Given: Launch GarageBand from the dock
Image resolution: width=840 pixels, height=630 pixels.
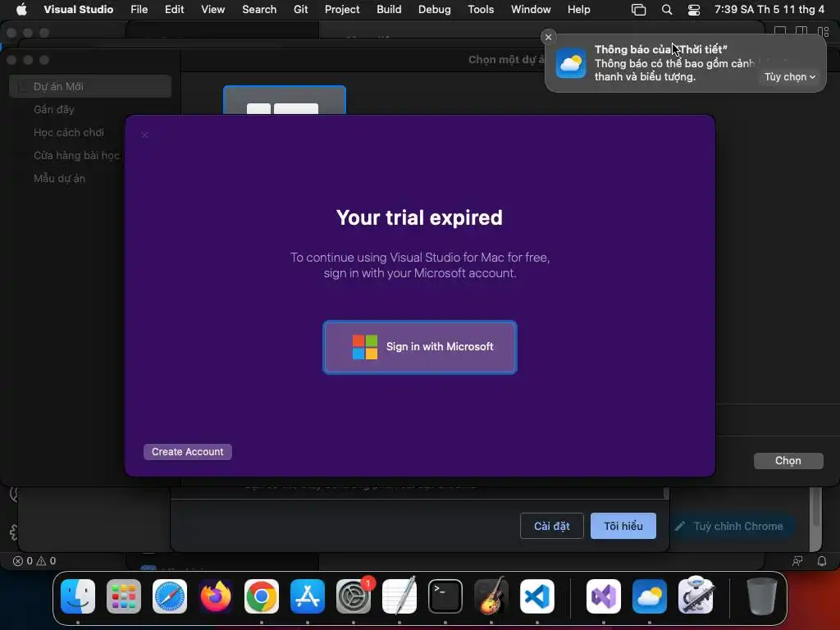Looking at the screenshot, I should [x=491, y=596].
